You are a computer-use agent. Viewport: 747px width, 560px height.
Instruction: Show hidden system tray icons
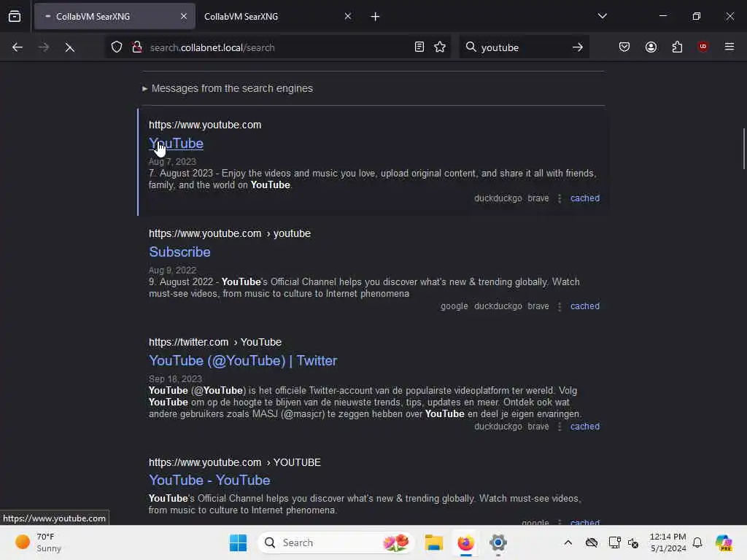568,542
